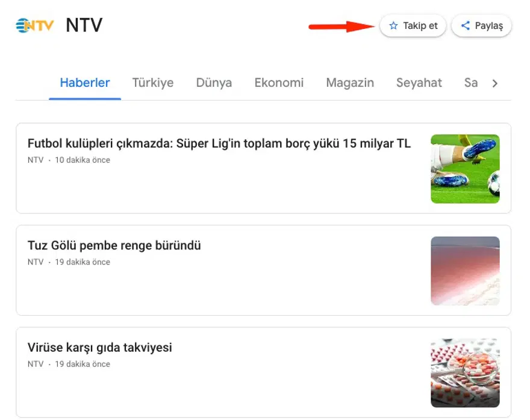Image resolution: width=530 pixels, height=420 pixels.
Task: Switch to the Haberler tab
Action: pyautogui.click(x=85, y=83)
